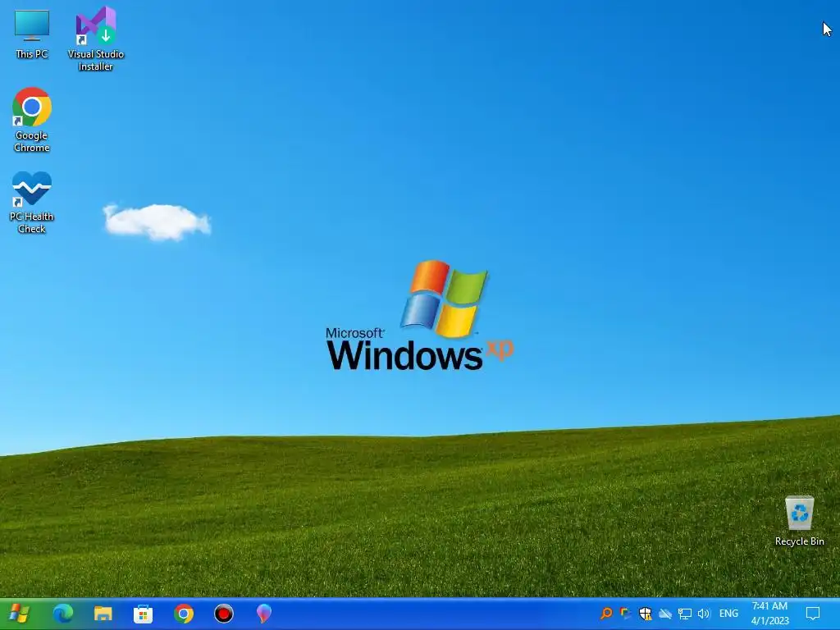This screenshot has height=630, width=840.
Task: Launch Microsoft Edge from the taskbar
Action: (62, 614)
